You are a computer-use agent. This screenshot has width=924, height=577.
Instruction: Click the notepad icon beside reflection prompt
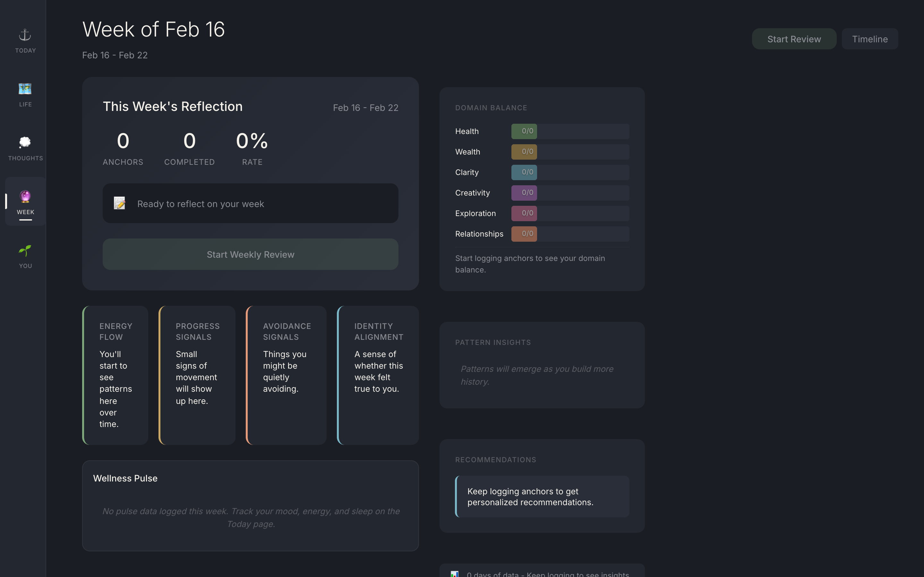[x=119, y=204]
